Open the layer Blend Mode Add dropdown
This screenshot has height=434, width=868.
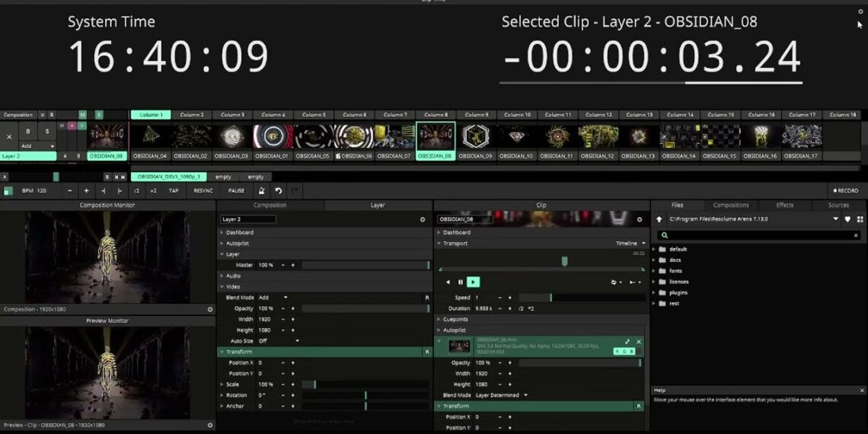coord(273,298)
